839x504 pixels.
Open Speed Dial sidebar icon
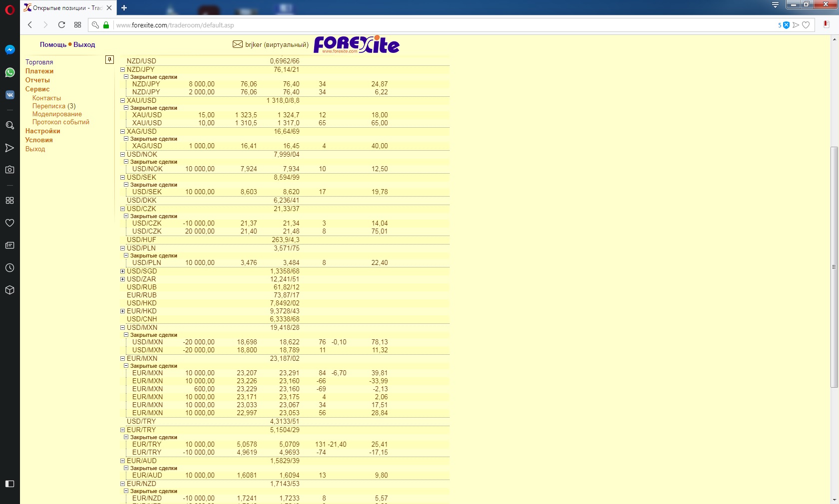coord(9,200)
